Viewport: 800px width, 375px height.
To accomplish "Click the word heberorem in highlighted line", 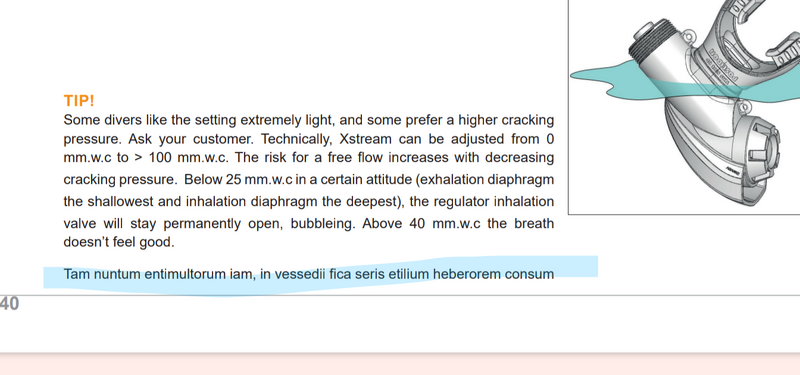I will 467,274.
